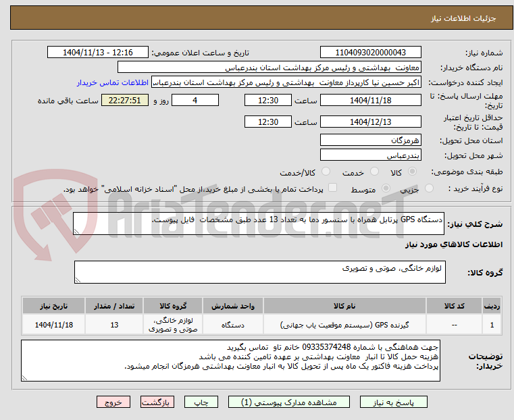514x420 pixels.
Task: Click the response deadline time 12:30 field
Action: (268, 100)
